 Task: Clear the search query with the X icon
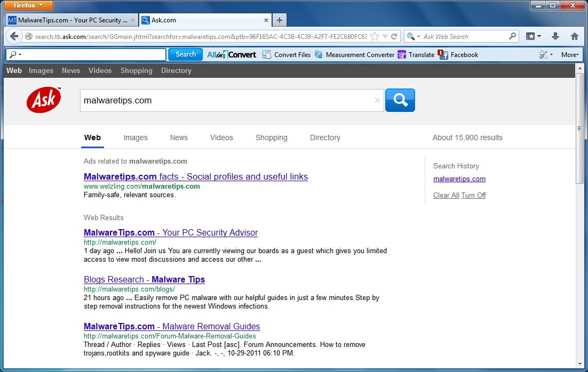[x=377, y=100]
